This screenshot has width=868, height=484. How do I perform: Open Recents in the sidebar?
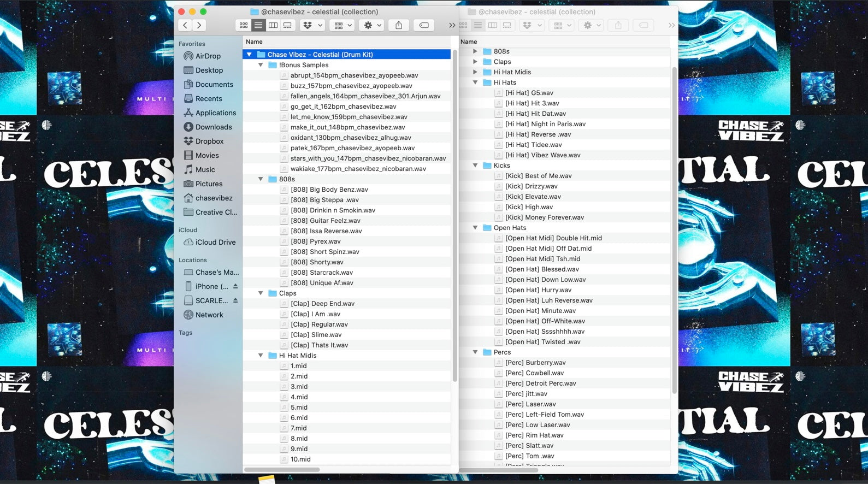pyautogui.click(x=209, y=98)
